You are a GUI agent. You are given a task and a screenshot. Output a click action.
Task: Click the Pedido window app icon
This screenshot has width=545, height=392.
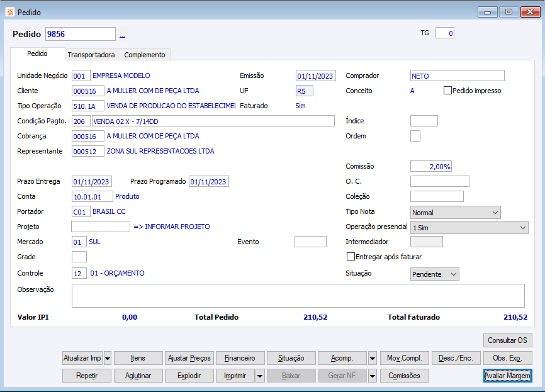coord(9,12)
